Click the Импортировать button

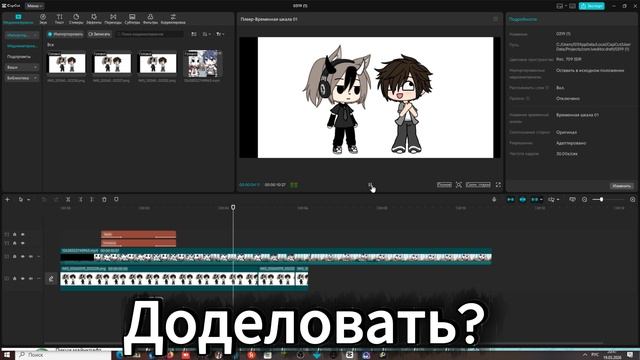click(x=65, y=34)
